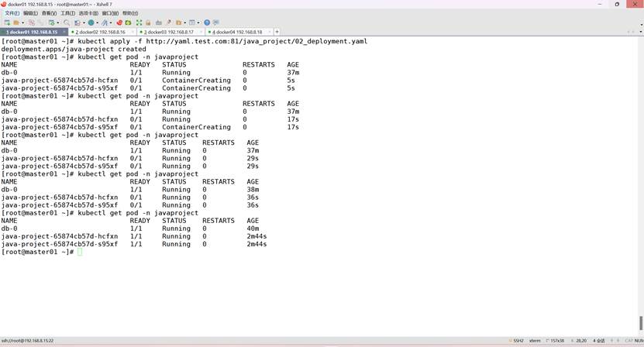Switch to the docker04 192.168.8.18 tab
This screenshot has width=644, height=347.
point(237,32)
